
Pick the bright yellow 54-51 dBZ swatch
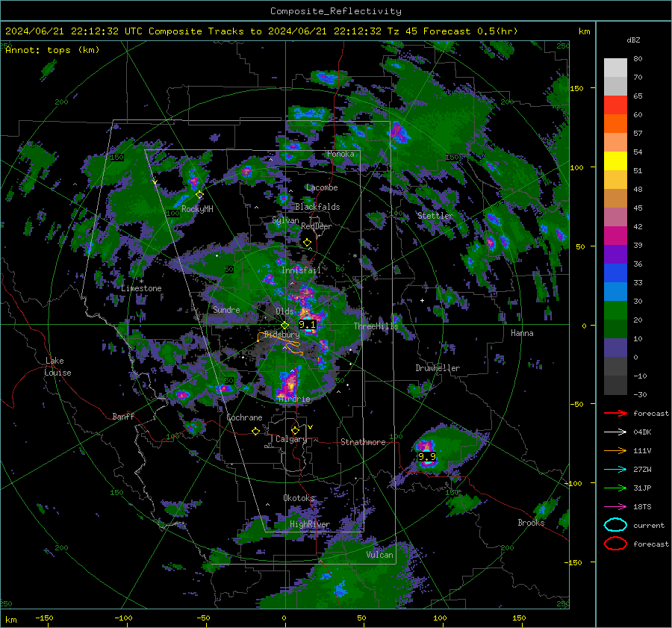pos(615,161)
